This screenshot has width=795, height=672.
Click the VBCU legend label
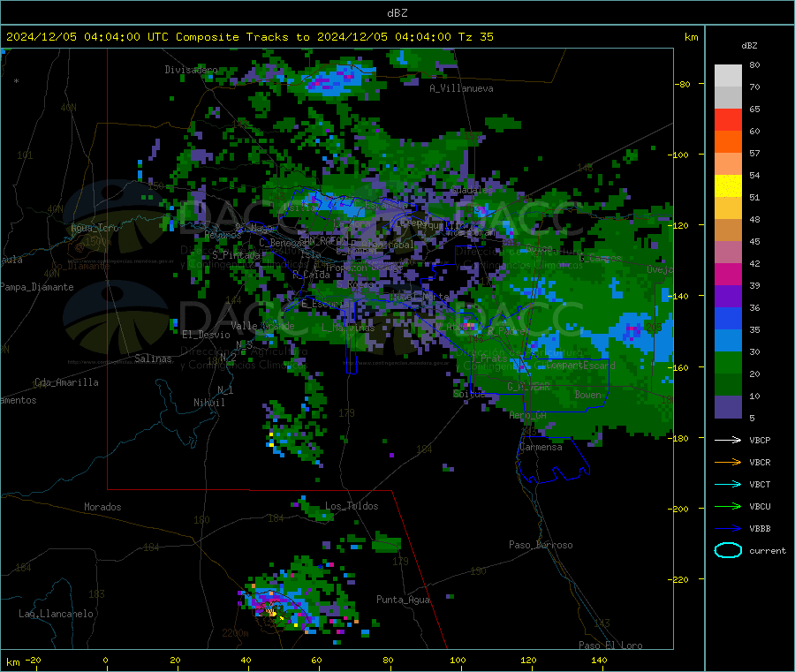pos(760,506)
